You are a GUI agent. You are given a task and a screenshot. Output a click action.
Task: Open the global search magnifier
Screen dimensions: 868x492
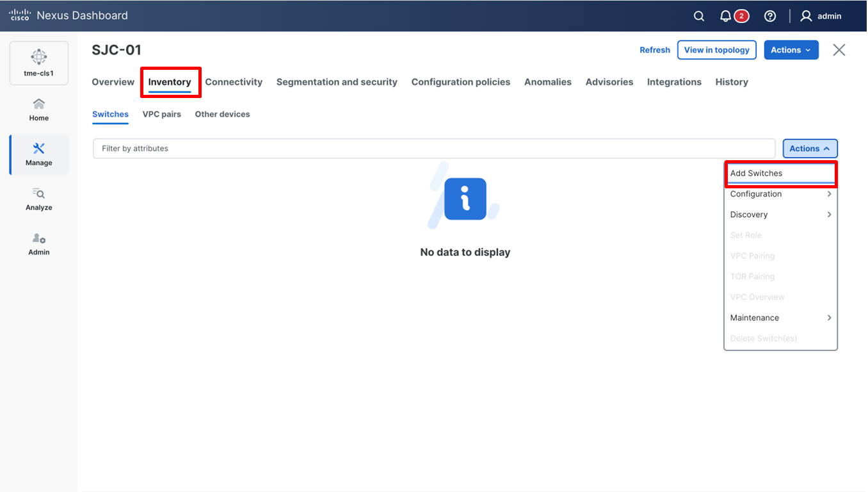coord(698,15)
